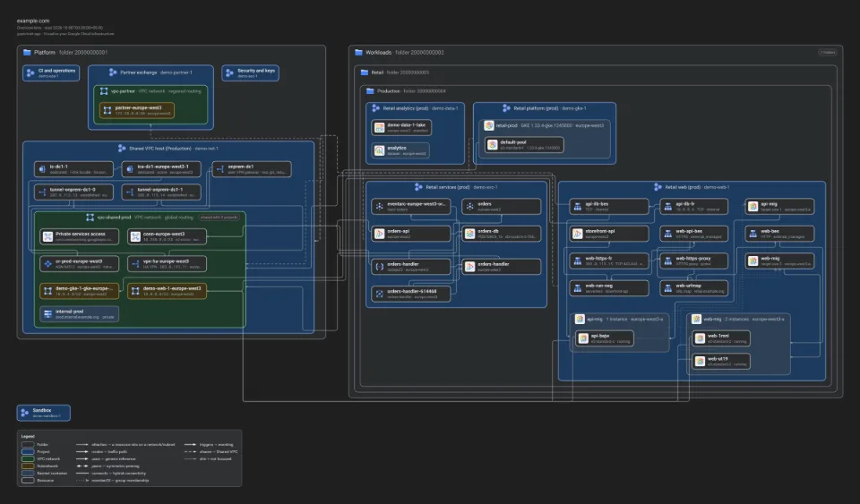Screen dimensions: 860x504
Task: Click the Folder swatch in legend
Action: tap(28, 445)
